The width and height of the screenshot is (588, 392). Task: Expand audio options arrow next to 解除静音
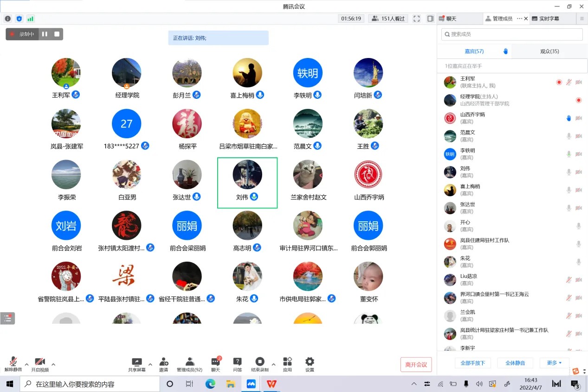pos(26,364)
